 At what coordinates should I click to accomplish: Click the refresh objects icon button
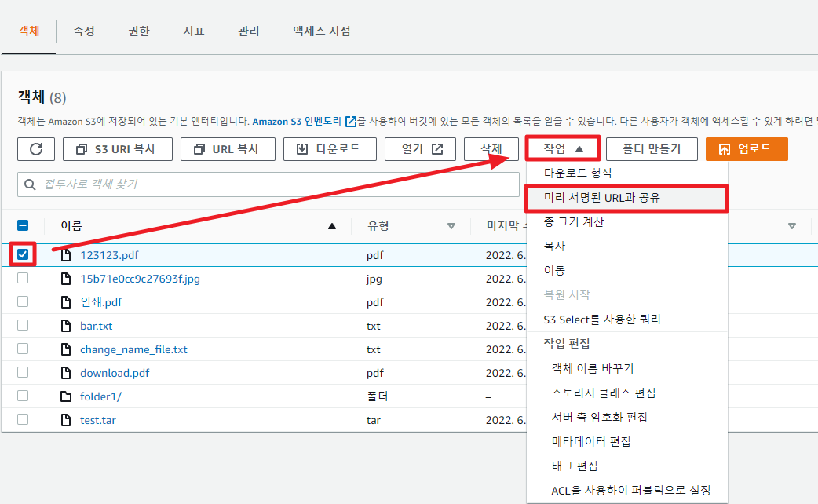[36, 149]
